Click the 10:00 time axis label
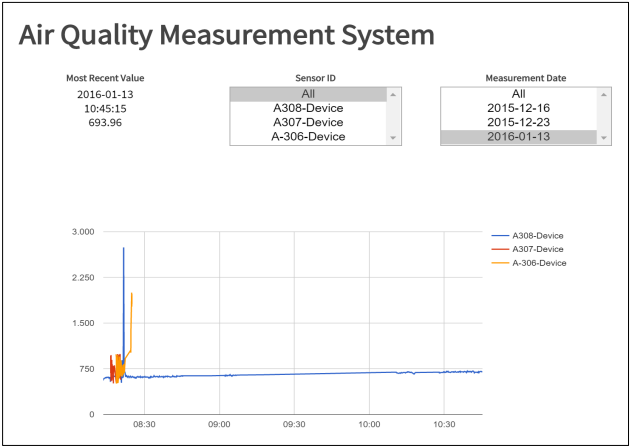This screenshot has width=631, height=448. pyautogui.click(x=369, y=425)
